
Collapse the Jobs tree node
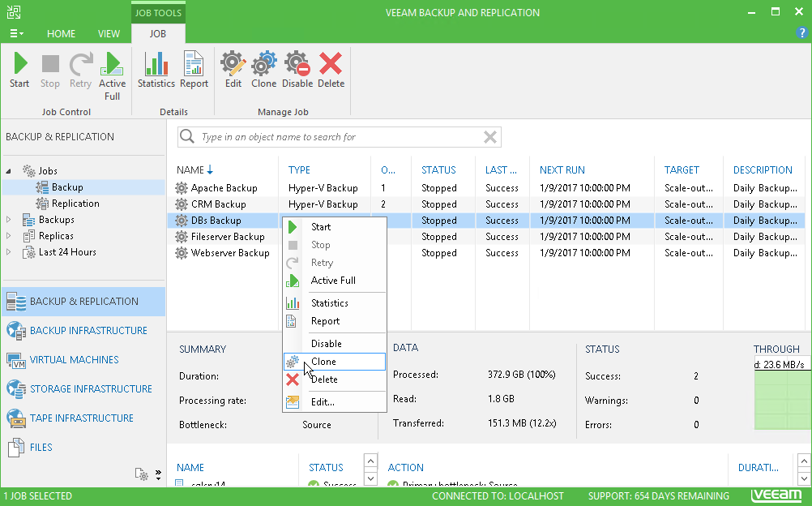click(x=9, y=171)
